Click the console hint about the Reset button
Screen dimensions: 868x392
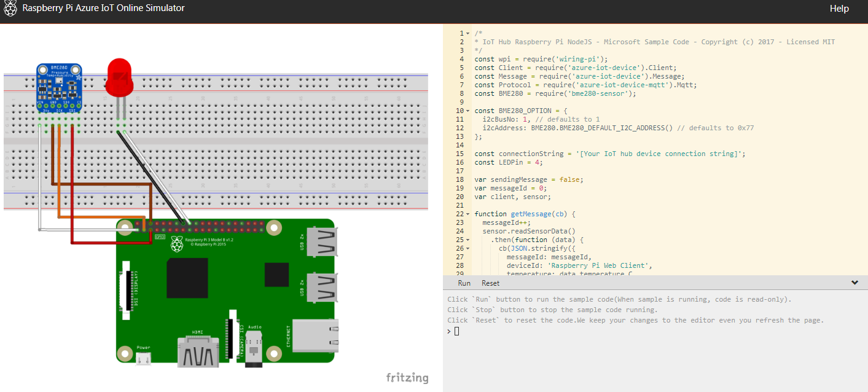(x=635, y=320)
